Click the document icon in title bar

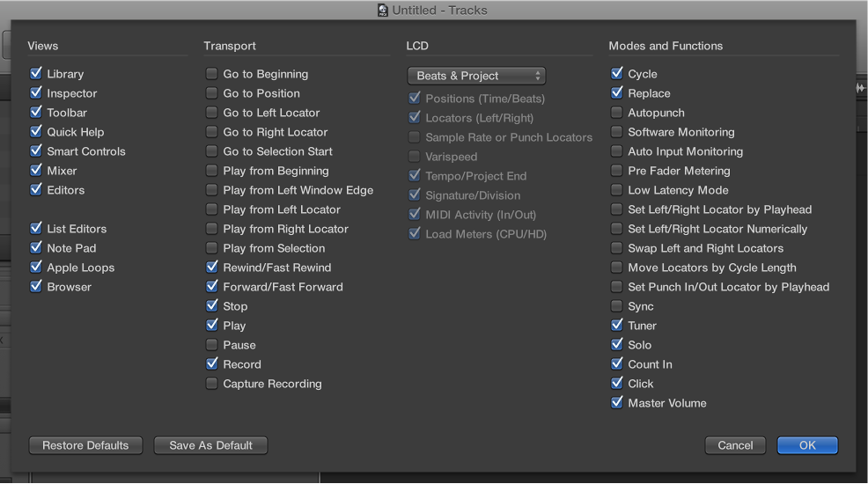[x=383, y=10]
